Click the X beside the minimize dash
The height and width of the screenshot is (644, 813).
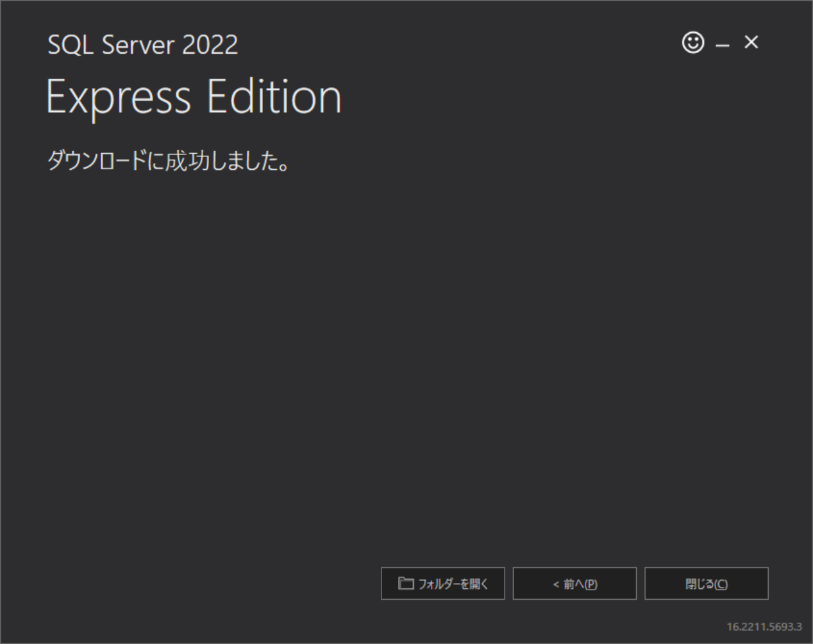[x=751, y=42]
